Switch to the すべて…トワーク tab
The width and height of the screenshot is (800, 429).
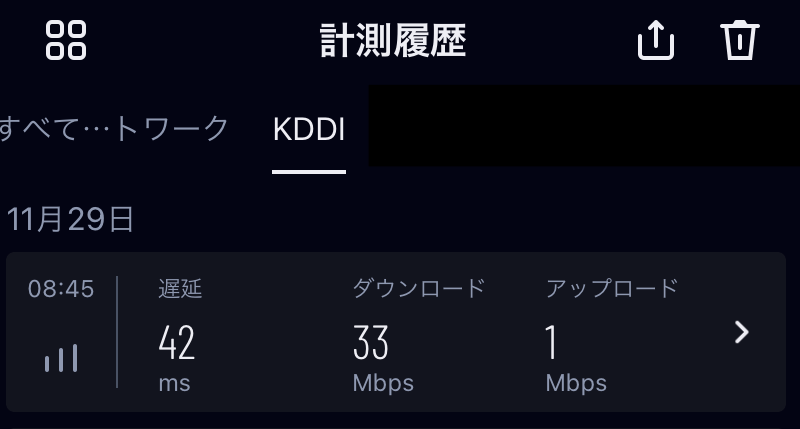pyautogui.click(x=114, y=129)
